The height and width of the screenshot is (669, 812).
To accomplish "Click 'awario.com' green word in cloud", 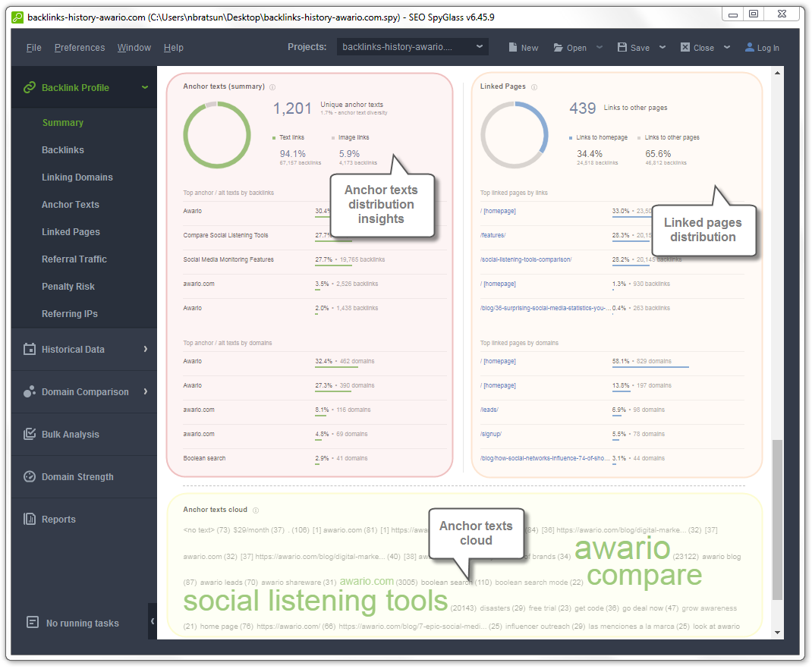I will click(367, 582).
